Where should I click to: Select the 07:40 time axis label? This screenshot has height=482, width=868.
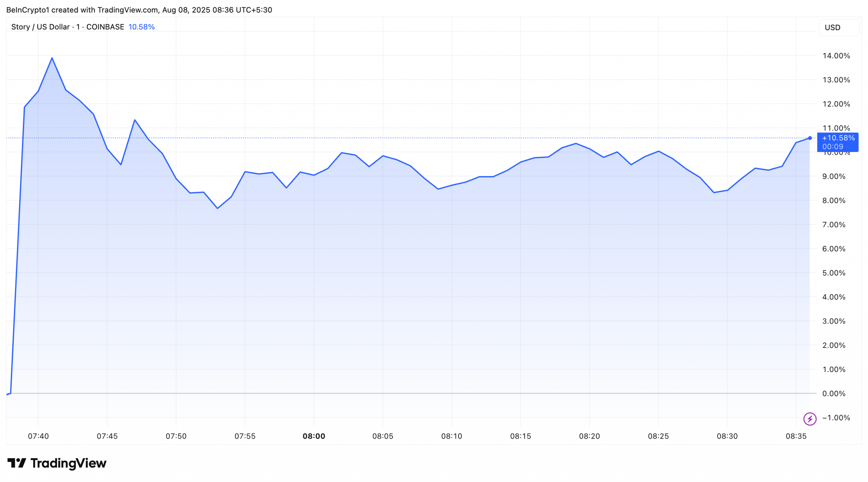38,436
